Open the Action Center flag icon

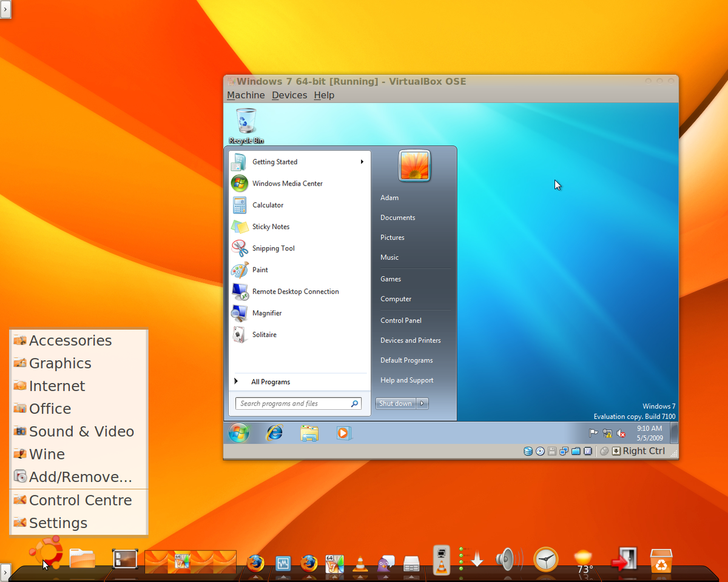pyautogui.click(x=593, y=432)
